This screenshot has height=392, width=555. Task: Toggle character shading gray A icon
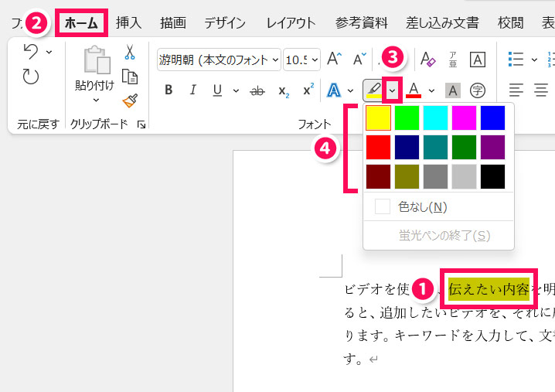point(453,90)
